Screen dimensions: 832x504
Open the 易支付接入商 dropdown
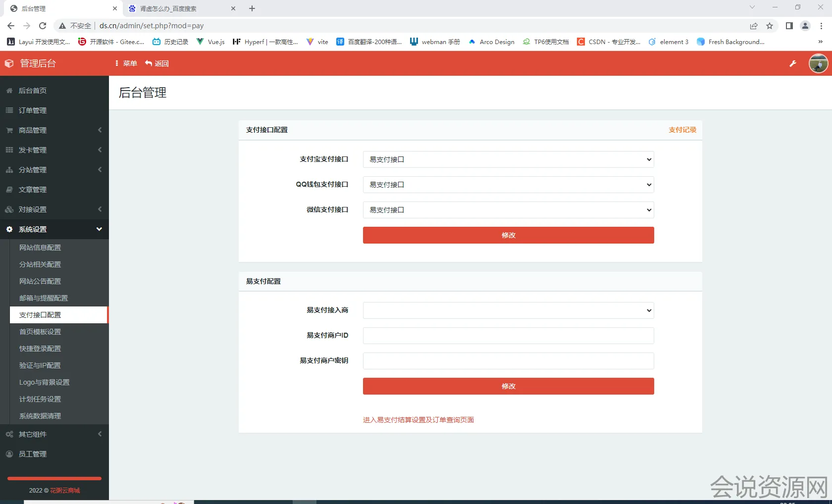[508, 310]
